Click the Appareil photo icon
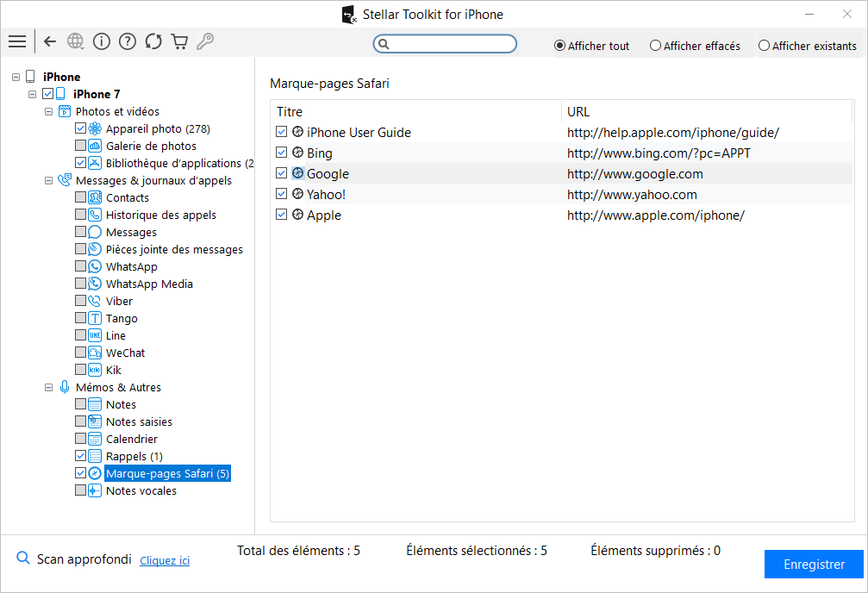 95,128
